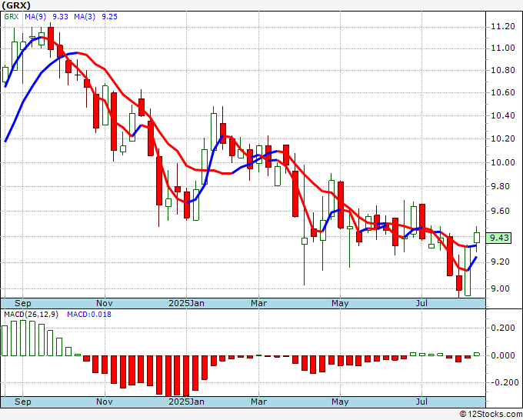Screen dimensions: 523x420
Task: Click Sep on the price chart date axis
Action: coord(22,303)
